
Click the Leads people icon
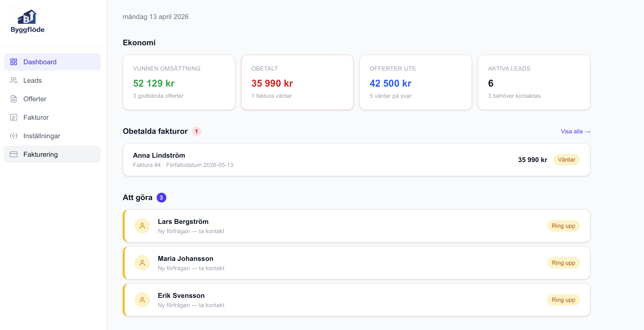(x=13, y=80)
